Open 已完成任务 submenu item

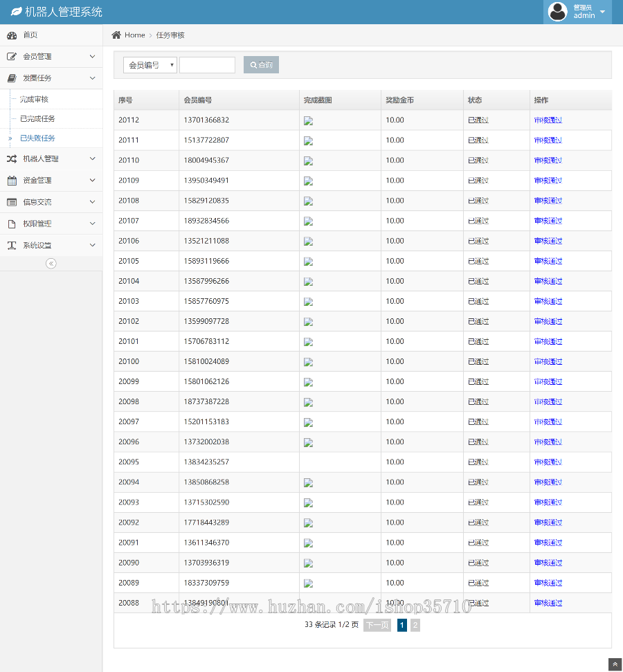tap(37, 119)
